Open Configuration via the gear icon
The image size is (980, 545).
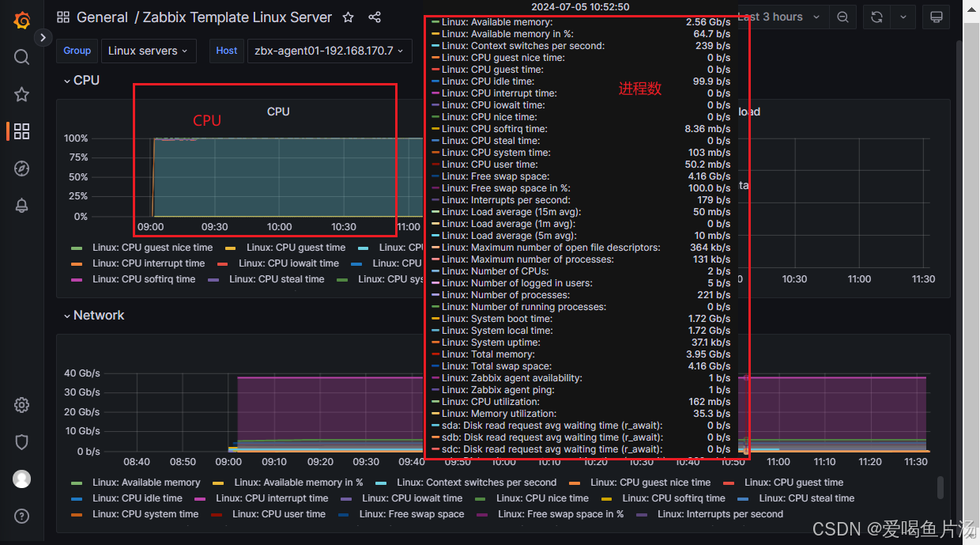[22, 405]
